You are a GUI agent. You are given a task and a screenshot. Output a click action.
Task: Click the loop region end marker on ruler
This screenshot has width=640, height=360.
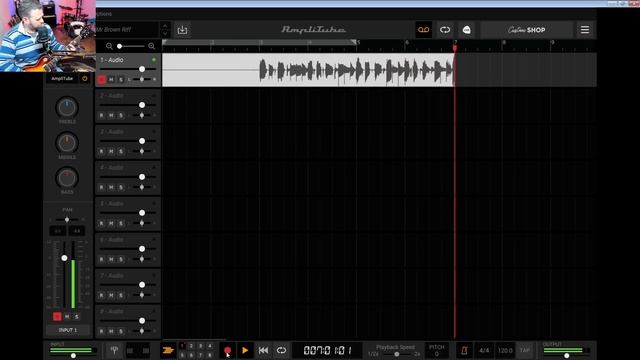(353, 42)
